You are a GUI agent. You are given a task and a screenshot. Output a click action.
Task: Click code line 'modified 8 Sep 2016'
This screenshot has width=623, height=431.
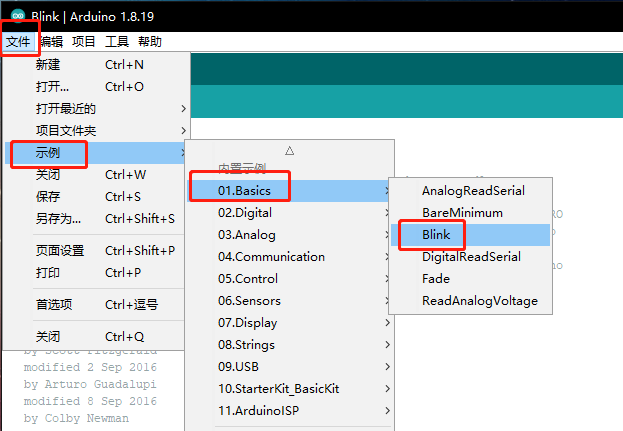(x=90, y=401)
